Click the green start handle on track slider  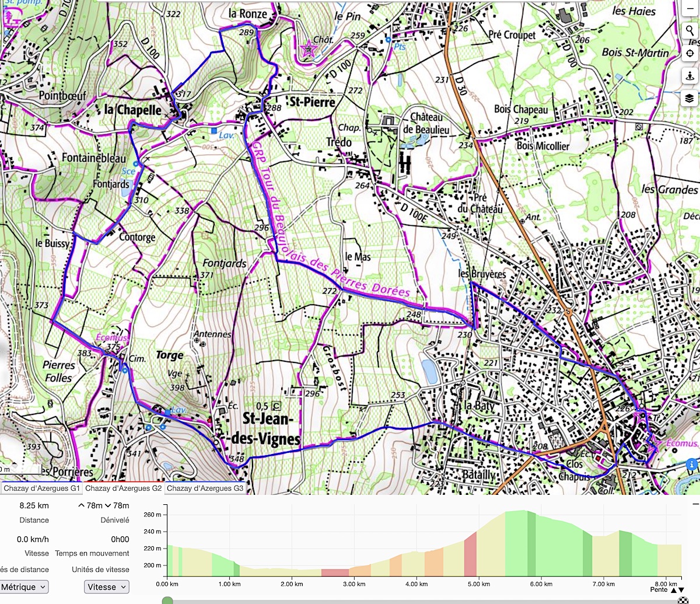[x=167, y=600]
